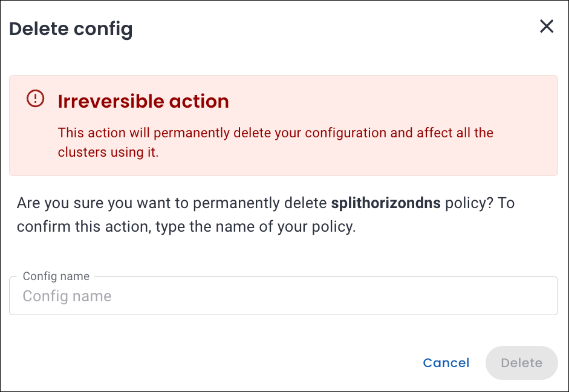The height and width of the screenshot is (392, 569).
Task: Click the small 'Config name' floating label
Action: point(56,276)
